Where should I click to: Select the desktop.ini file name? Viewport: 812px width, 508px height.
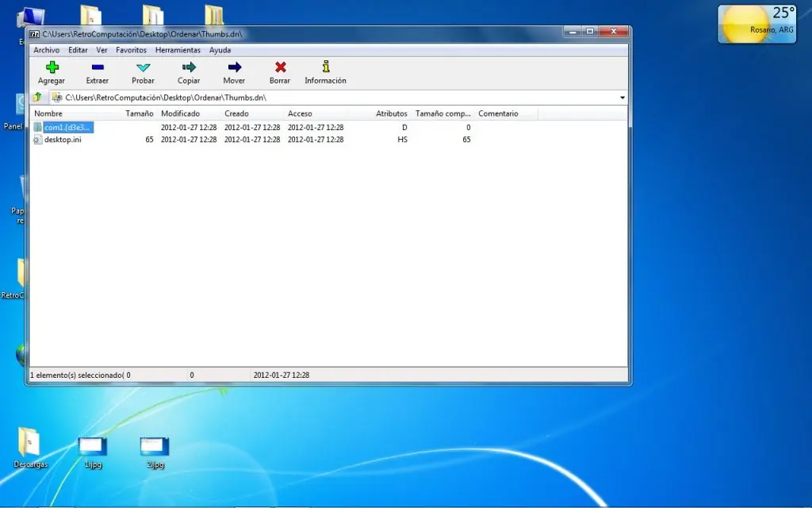[63, 140]
